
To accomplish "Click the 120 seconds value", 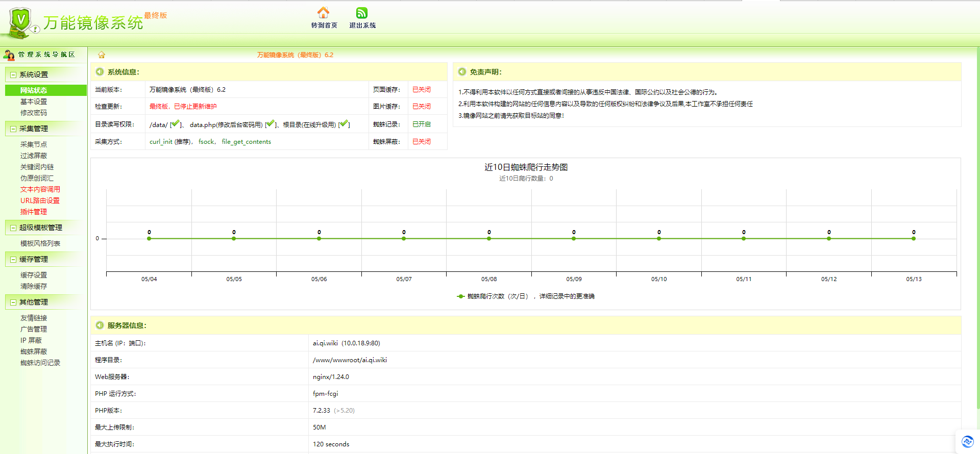I will pos(331,444).
